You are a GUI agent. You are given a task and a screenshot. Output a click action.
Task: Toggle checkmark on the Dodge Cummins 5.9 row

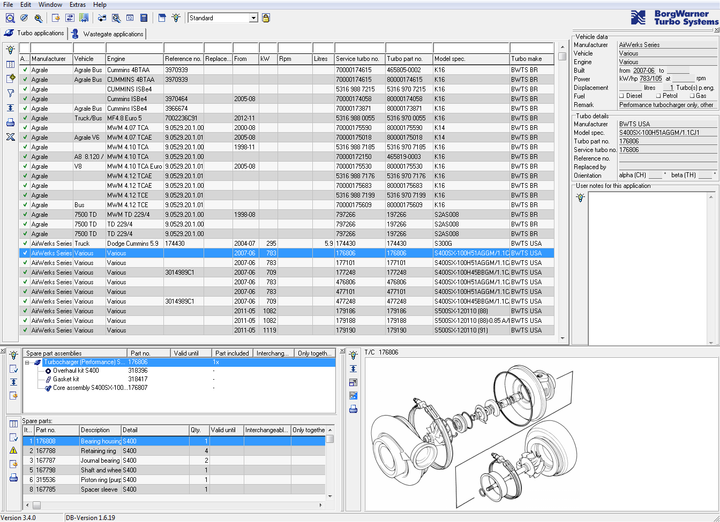pos(24,243)
